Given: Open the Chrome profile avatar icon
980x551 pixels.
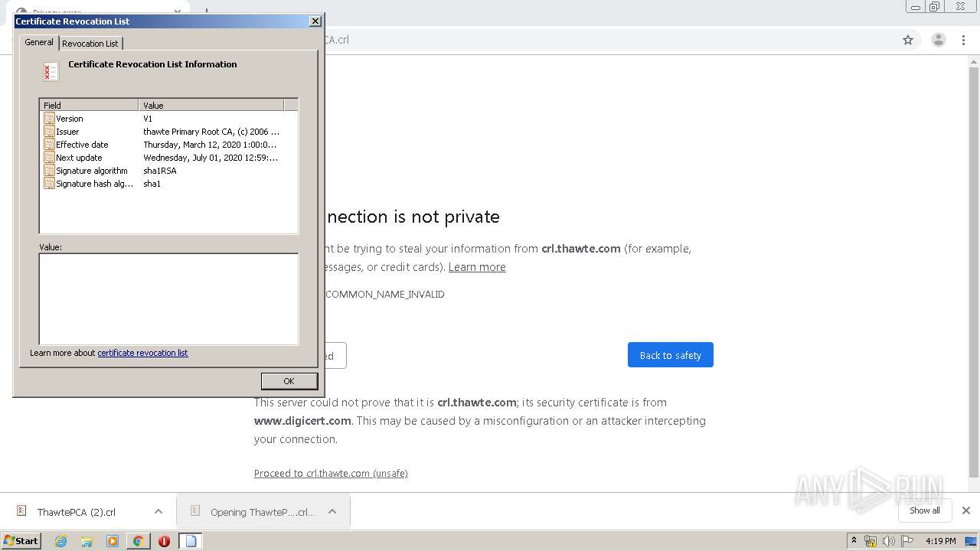Looking at the screenshot, I should (x=939, y=40).
